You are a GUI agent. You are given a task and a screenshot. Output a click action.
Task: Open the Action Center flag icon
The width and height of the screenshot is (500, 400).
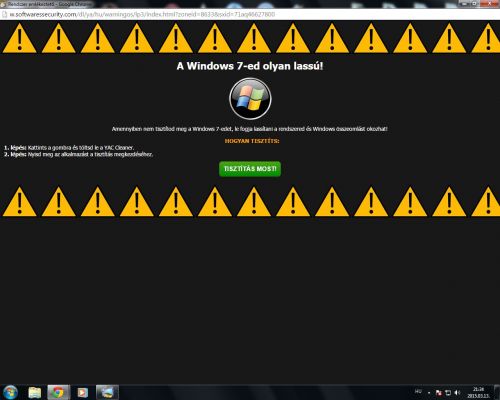click(x=439, y=393)
